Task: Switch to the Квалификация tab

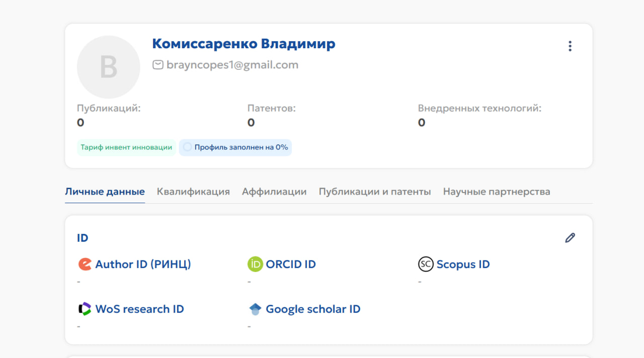Action: coord(193,192)
